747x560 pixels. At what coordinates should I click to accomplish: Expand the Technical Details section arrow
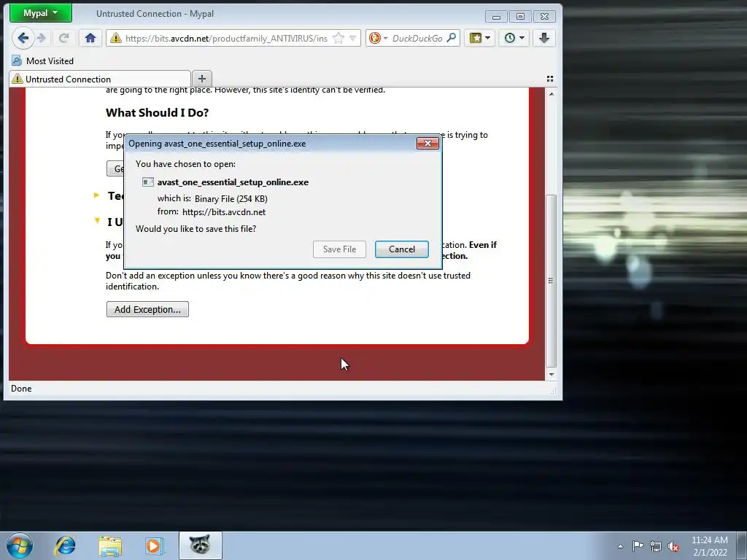coord(97,195)
